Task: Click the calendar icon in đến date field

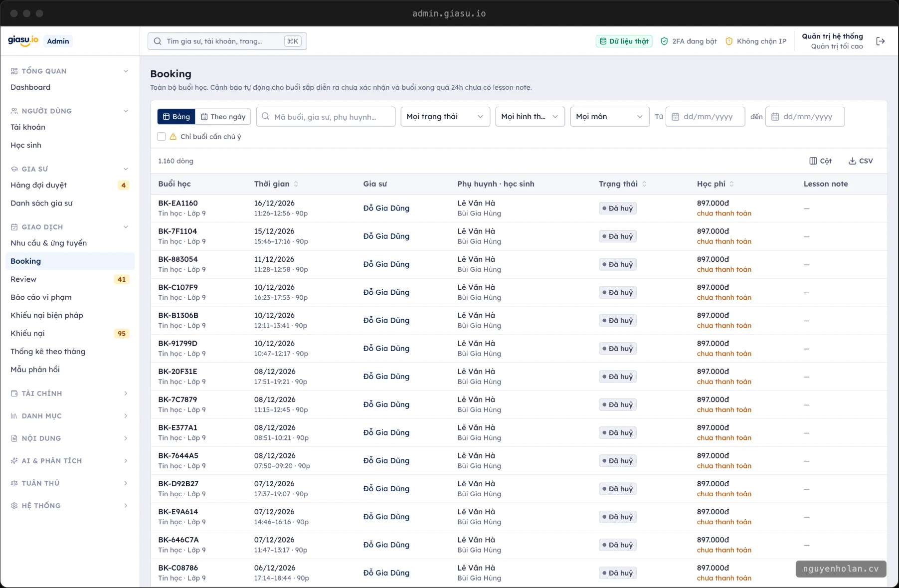Action: click(x=775, y=117)
